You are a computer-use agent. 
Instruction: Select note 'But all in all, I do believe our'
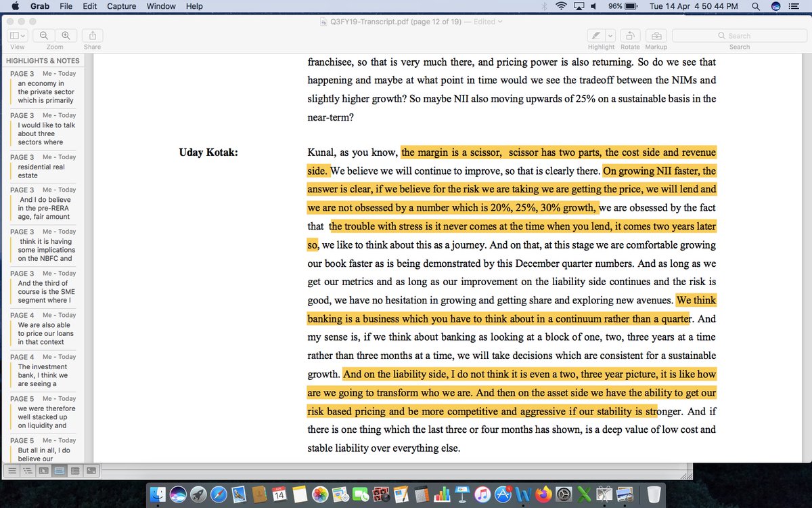point(42,449)
